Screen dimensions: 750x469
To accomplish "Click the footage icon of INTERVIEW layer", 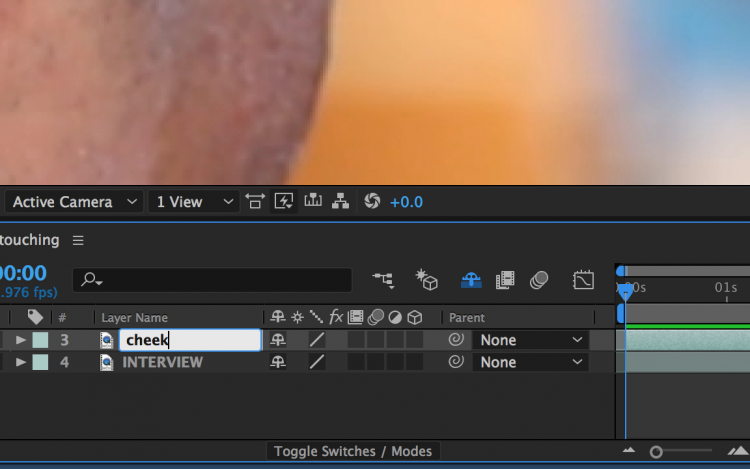I will pyautogui.click(x=107, y=362).
